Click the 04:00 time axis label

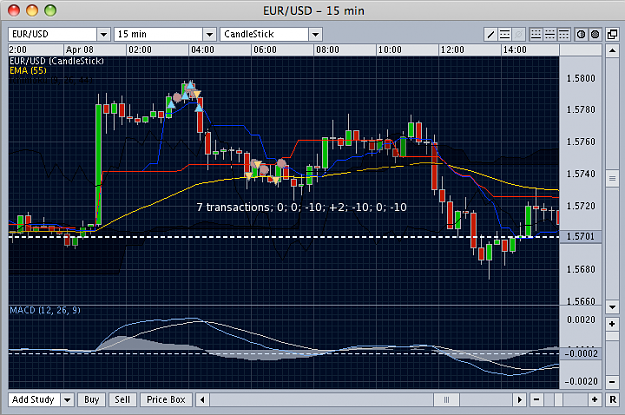pos(202,50)
